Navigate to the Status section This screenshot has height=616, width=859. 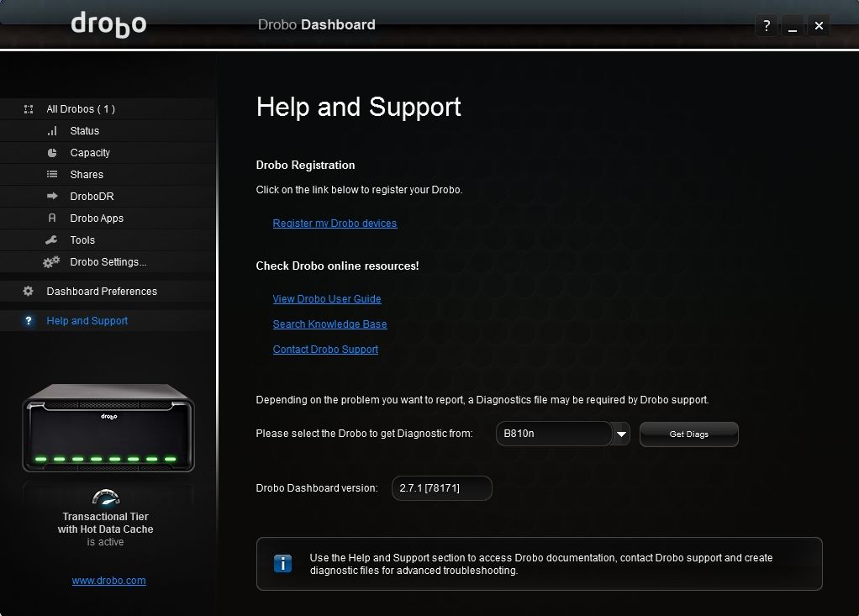coord(84,131)
